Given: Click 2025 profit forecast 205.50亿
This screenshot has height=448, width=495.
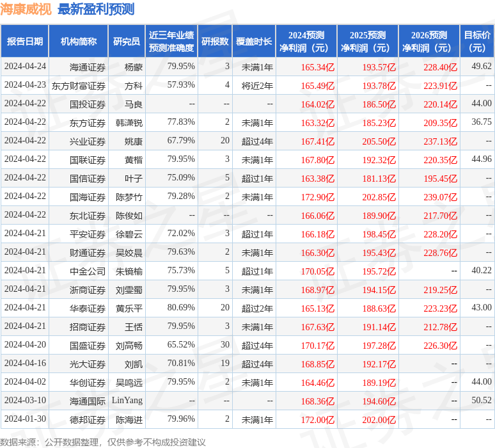Looking at the screenshot, I should [x=379, y=141].
